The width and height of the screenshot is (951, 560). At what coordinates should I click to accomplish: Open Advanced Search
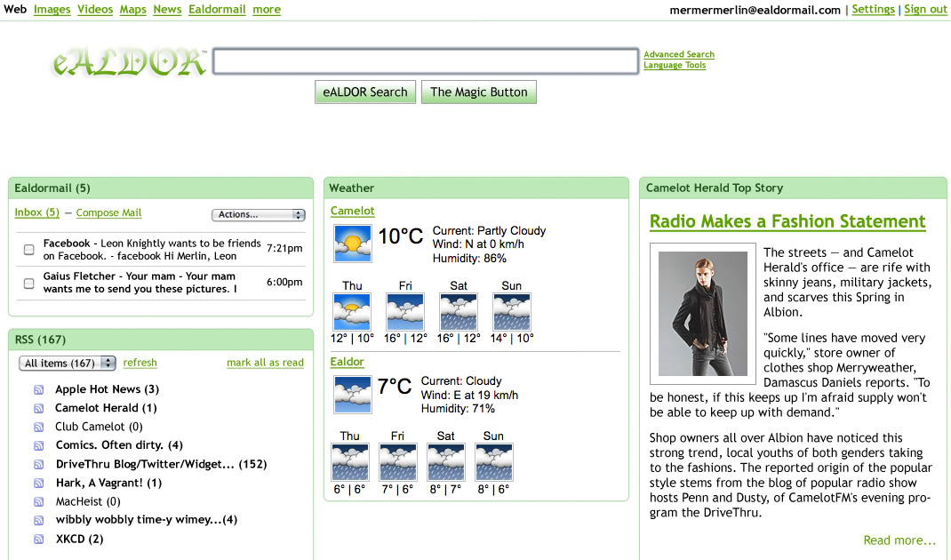(679, 54)
